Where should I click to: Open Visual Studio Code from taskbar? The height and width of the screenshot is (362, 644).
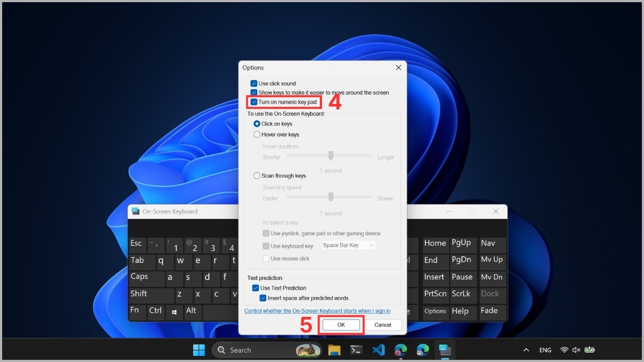click(x=378, y=350)
